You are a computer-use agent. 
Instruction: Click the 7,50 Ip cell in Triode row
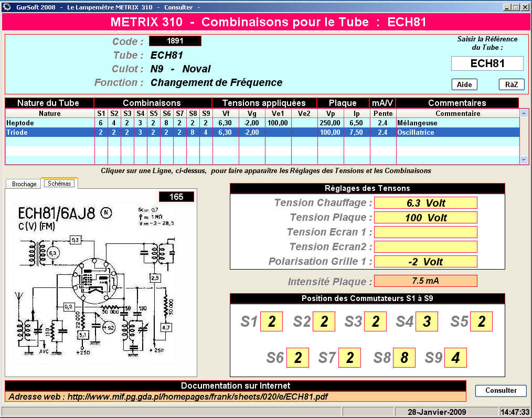pyautogui.click(x=357, y=132)
